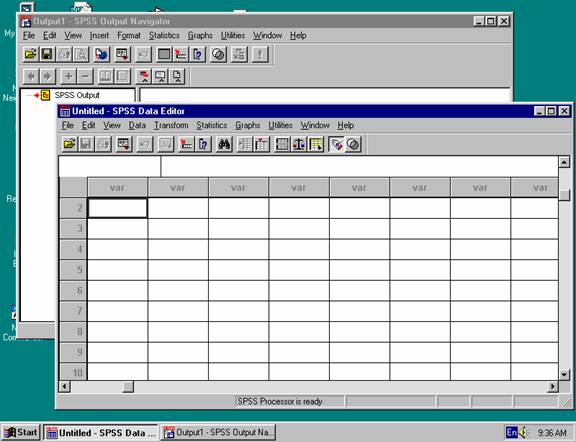Open Transform menu in Data Editor
Image resolution: width=576 pixels, height=442 pixels.
click(171, 125)
